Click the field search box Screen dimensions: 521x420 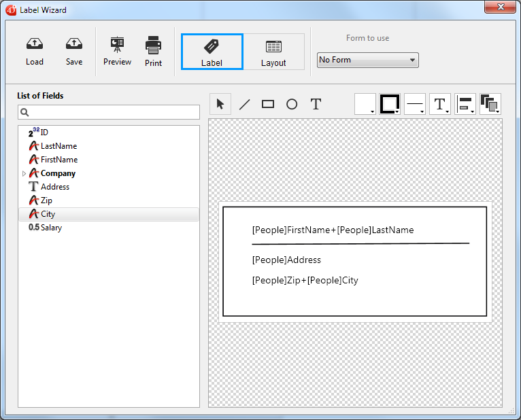pyautogui.click(x=109, y=112)
